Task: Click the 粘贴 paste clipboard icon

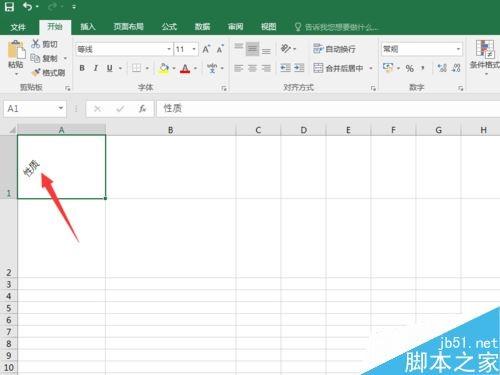Action: 16,50
